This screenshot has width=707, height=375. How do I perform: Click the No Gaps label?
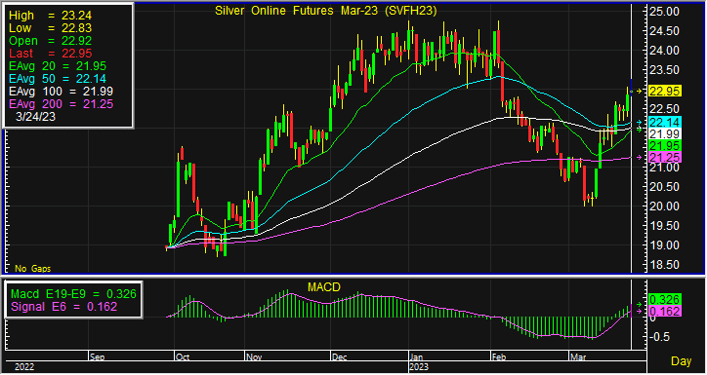(x=33, y=269)
